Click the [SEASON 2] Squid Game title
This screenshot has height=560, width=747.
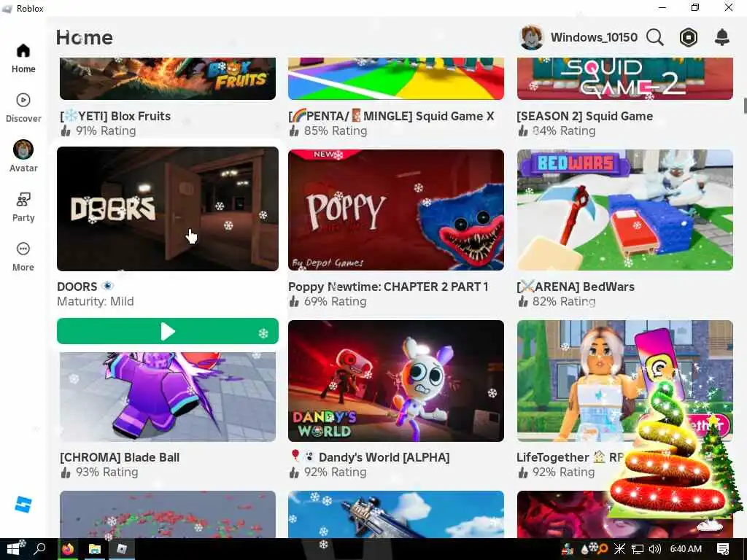pos(585,116)
